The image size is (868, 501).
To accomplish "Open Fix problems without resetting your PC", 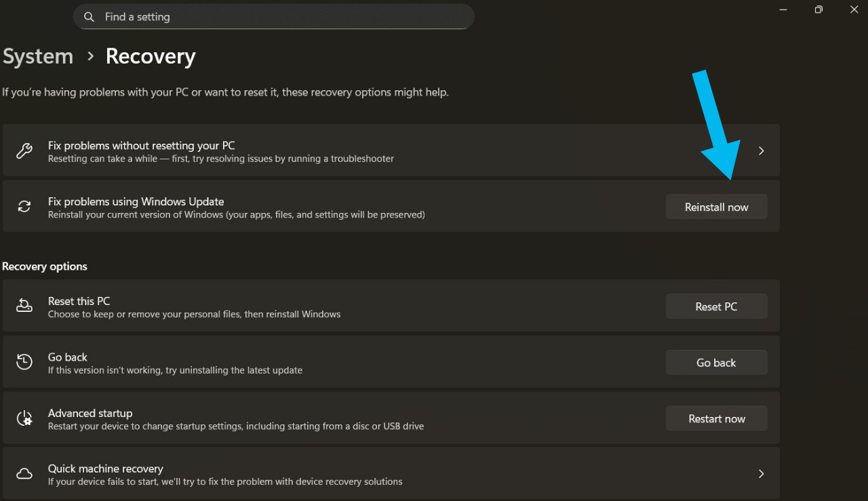I will 391,151.
